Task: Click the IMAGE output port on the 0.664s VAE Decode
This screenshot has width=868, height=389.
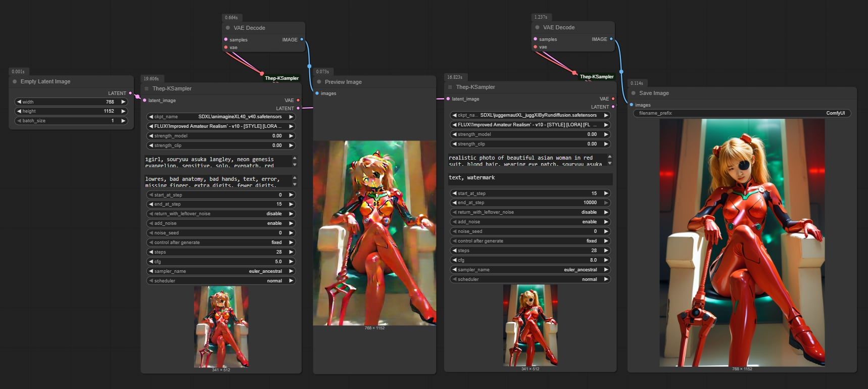Action: [302, 39]
